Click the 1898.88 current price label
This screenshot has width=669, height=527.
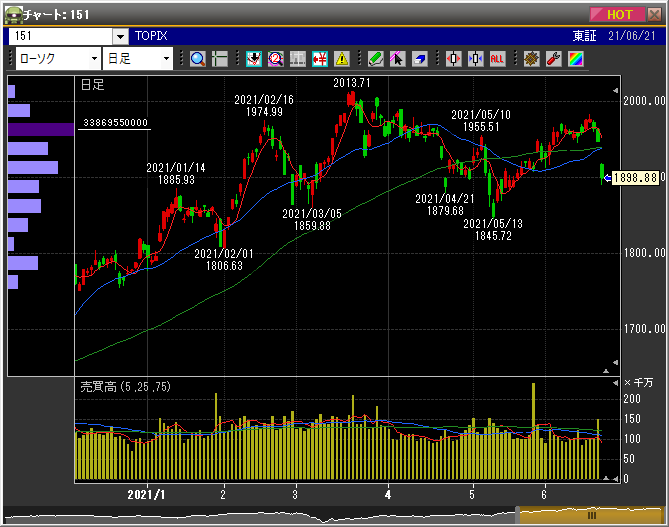pyautogui.click(x=634, y=177)
